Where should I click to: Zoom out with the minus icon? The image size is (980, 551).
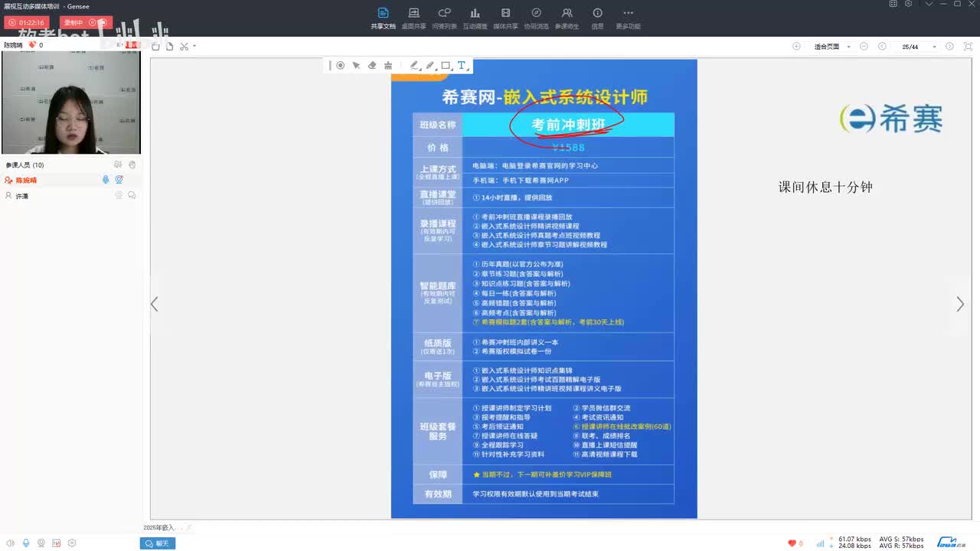tap(864, 47)
